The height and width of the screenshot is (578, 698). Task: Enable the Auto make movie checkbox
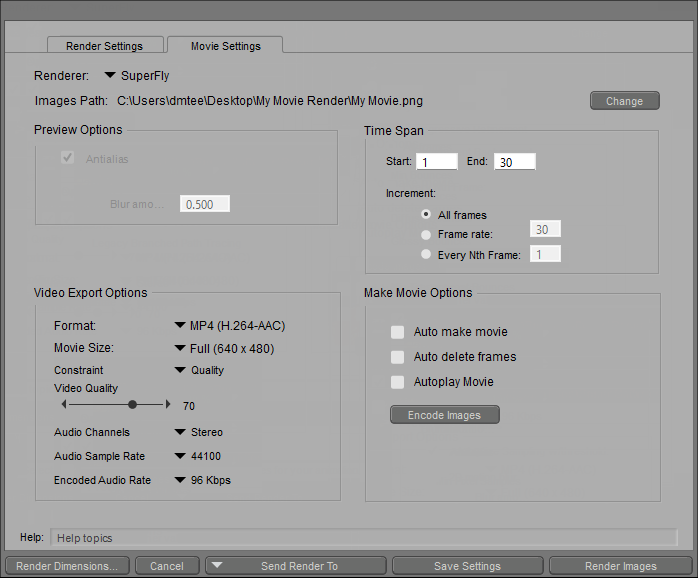coord(397,332)
